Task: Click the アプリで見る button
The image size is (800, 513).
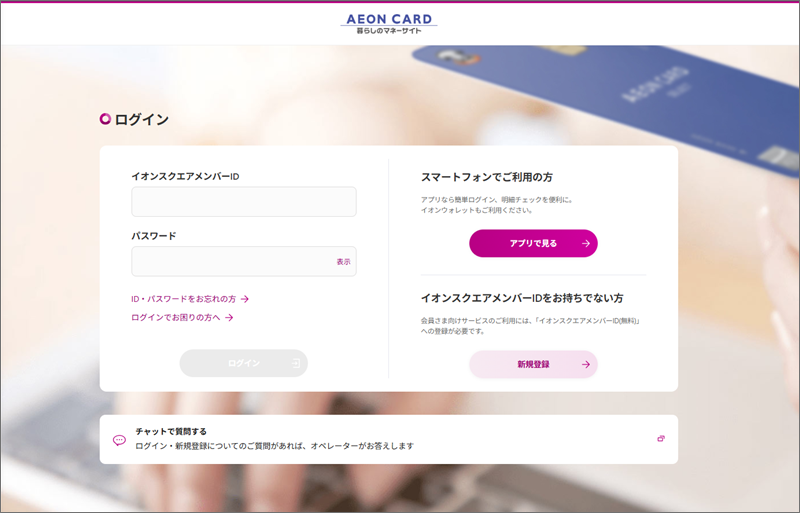Action: (533, 243)
